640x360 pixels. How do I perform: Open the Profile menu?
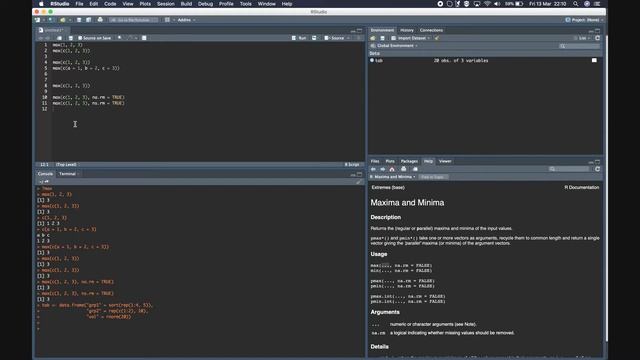point(226,4)
